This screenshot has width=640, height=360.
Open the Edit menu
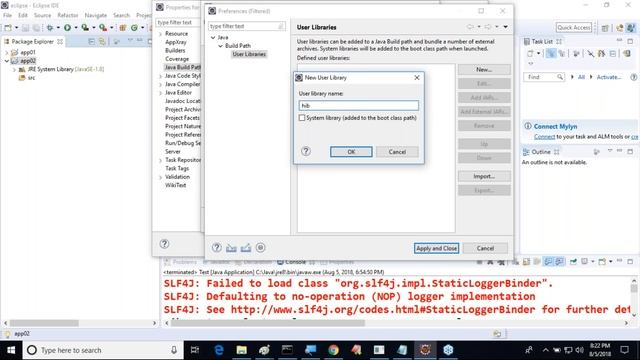point(23,15)
